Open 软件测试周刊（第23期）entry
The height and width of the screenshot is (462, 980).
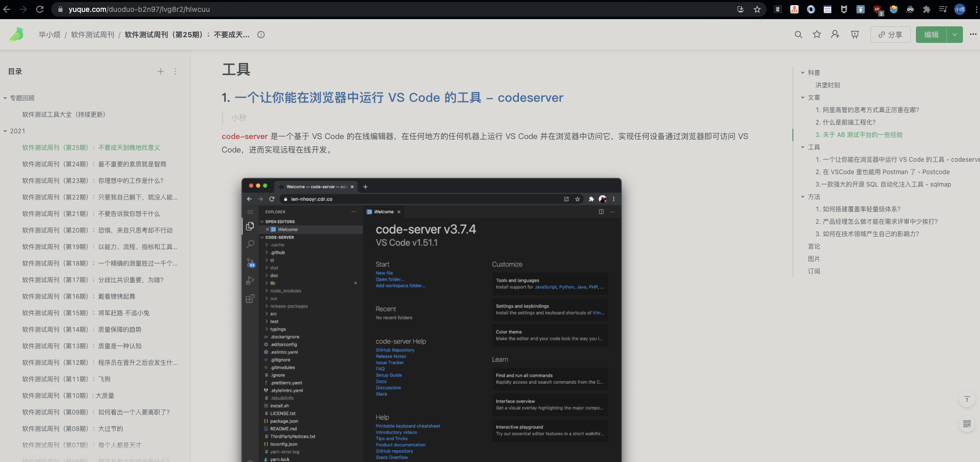coord(93,181)
